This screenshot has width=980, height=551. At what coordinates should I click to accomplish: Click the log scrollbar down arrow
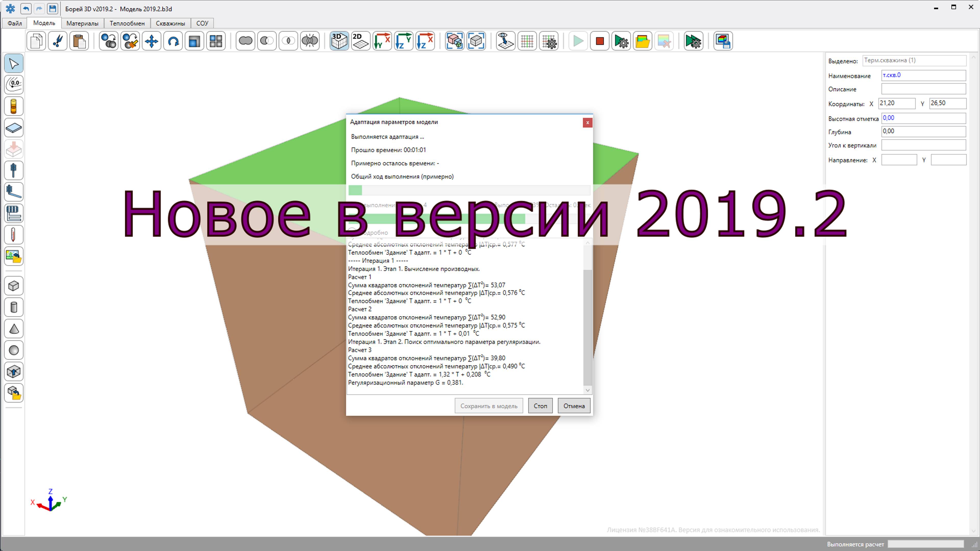pyautogui.click(x=587, y=390)
